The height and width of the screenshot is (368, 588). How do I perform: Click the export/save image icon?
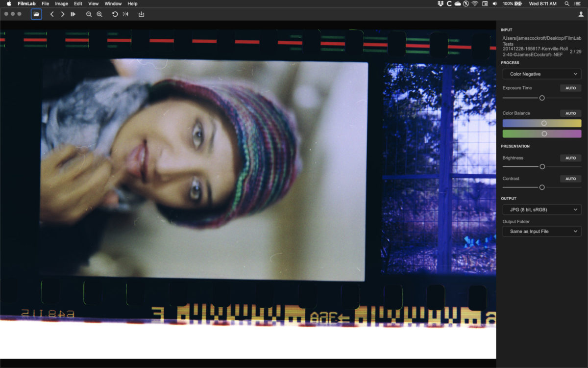pyautogui.click(x=141, y=14)
